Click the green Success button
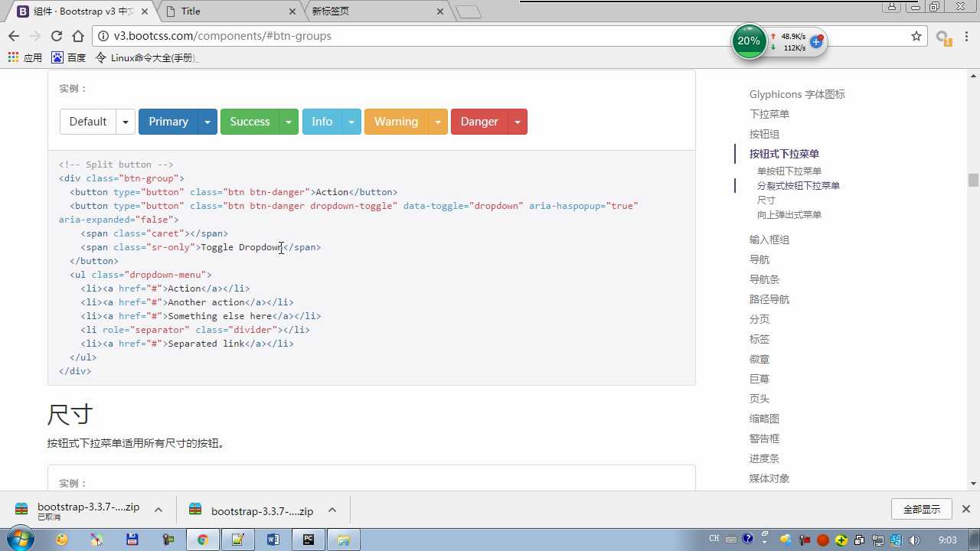The width and height of the screenshot is (980, 551). (250, 122)
